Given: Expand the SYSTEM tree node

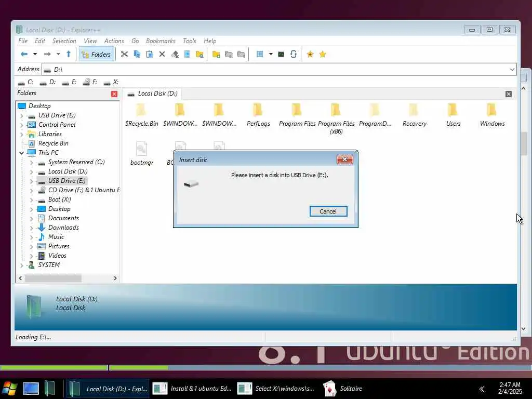Looking at the screenshot, I should [x=22, y=265].
